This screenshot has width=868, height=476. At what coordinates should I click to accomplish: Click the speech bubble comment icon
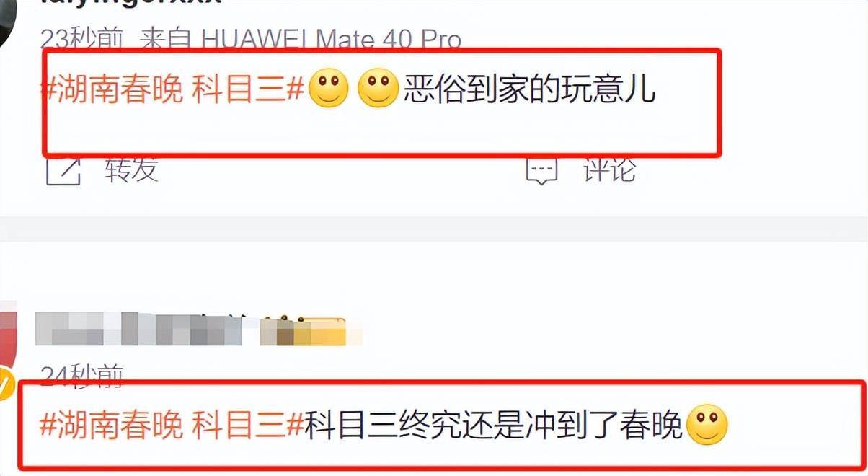(x=542, y=170)
